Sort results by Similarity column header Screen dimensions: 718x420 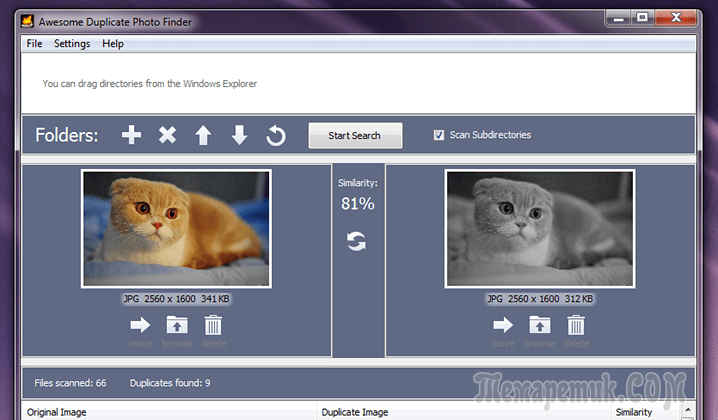point(634,412)
